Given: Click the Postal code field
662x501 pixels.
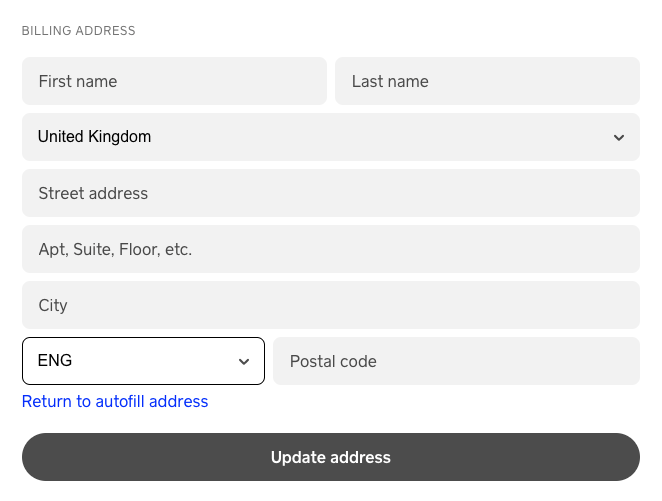Looking at the screenshot, I should point(456,361).
